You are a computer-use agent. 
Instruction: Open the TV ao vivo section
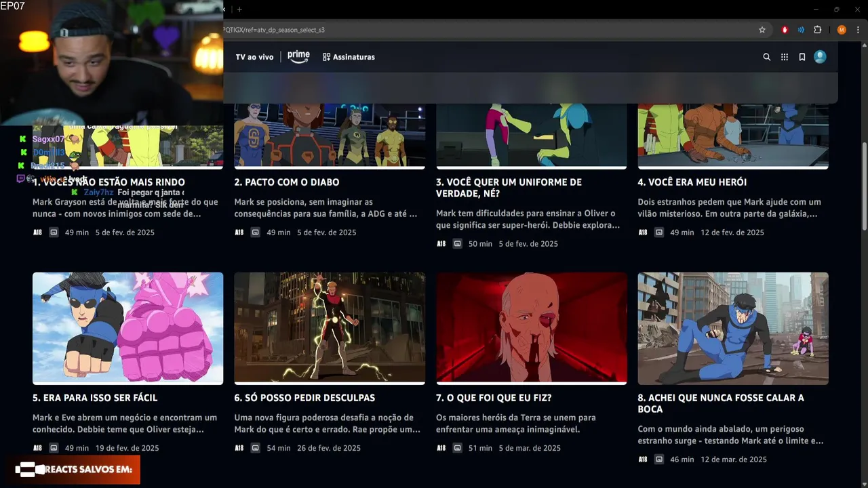(254, 57)
